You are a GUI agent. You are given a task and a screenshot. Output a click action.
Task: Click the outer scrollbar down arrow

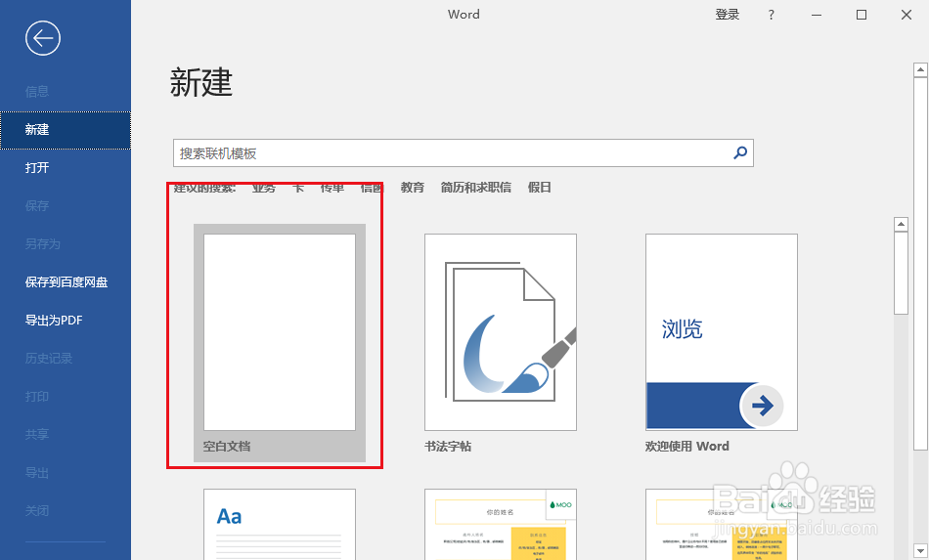coord(920,550)
